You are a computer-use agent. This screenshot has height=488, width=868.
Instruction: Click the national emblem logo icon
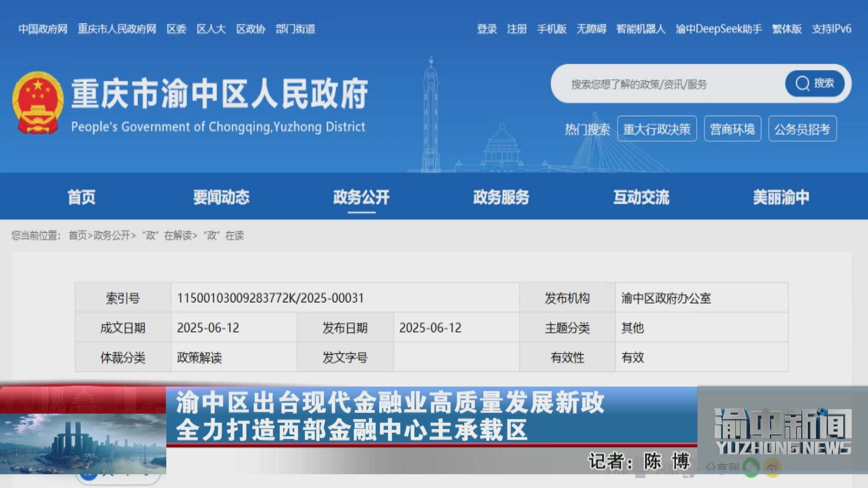(x=38, y=103)
